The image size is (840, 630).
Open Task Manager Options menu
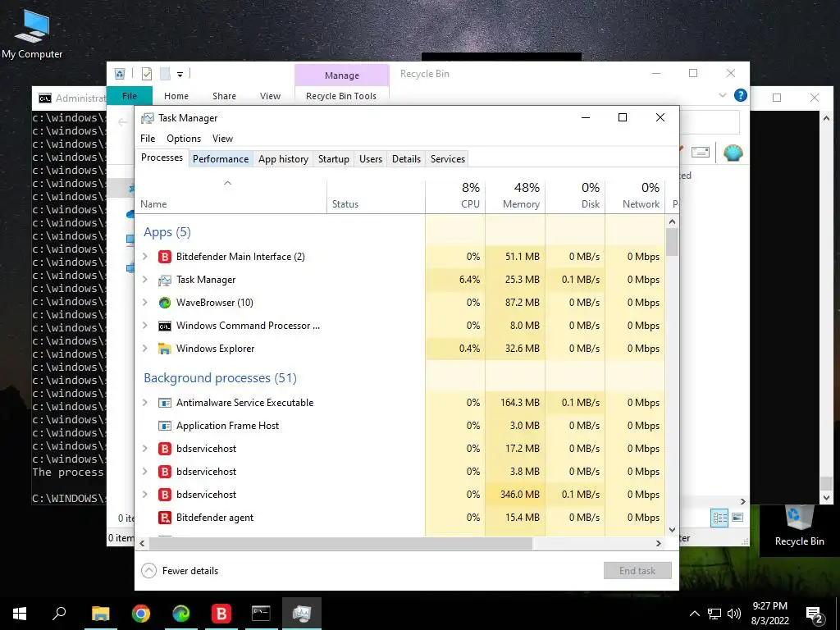coord(184,139)
